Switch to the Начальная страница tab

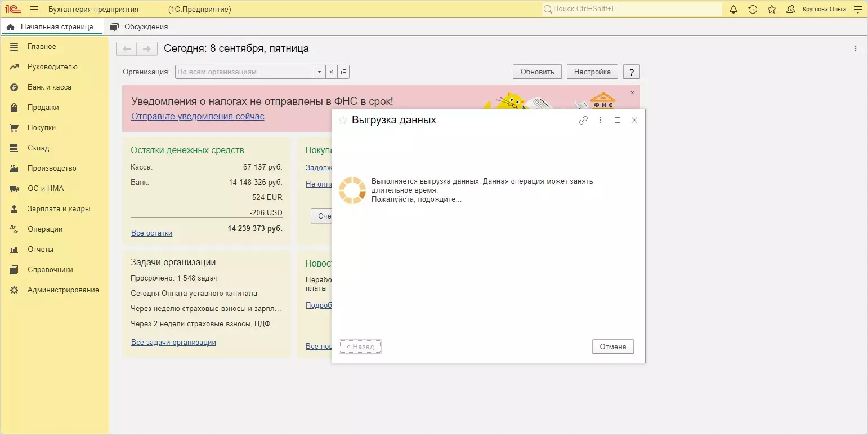52,26
